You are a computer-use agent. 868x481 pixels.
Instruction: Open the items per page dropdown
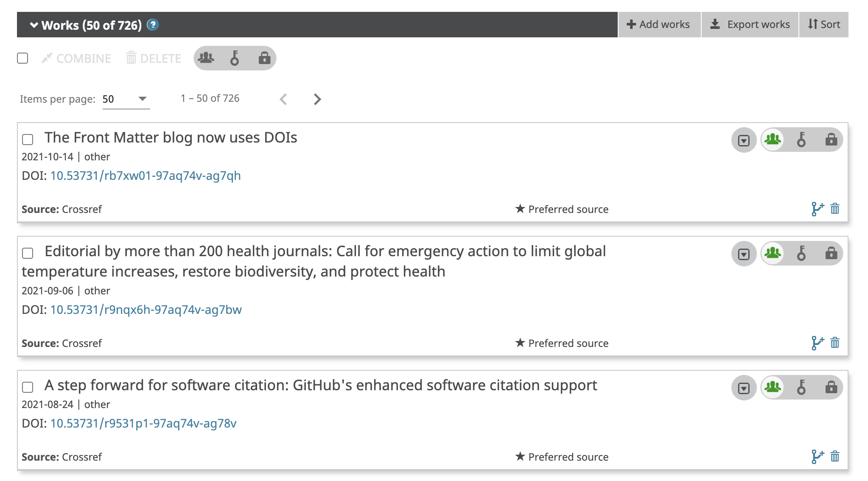pyautogui.click(x=126, y=99)
